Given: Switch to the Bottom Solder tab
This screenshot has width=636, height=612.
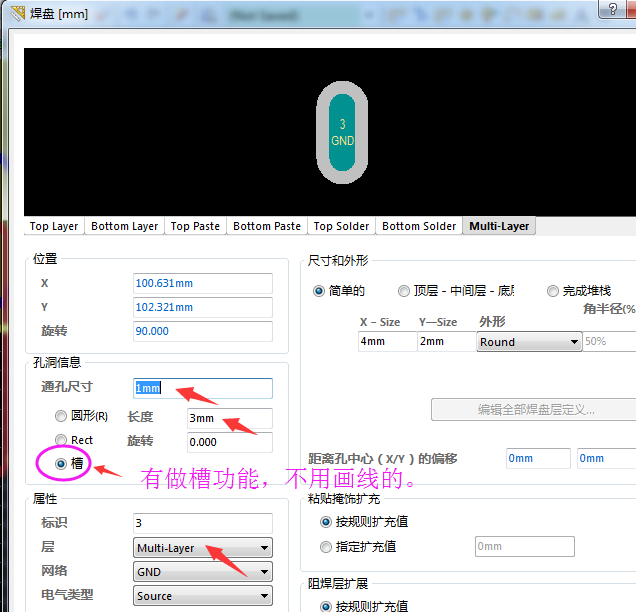Looking at the screenshot, I should [419, 226].
